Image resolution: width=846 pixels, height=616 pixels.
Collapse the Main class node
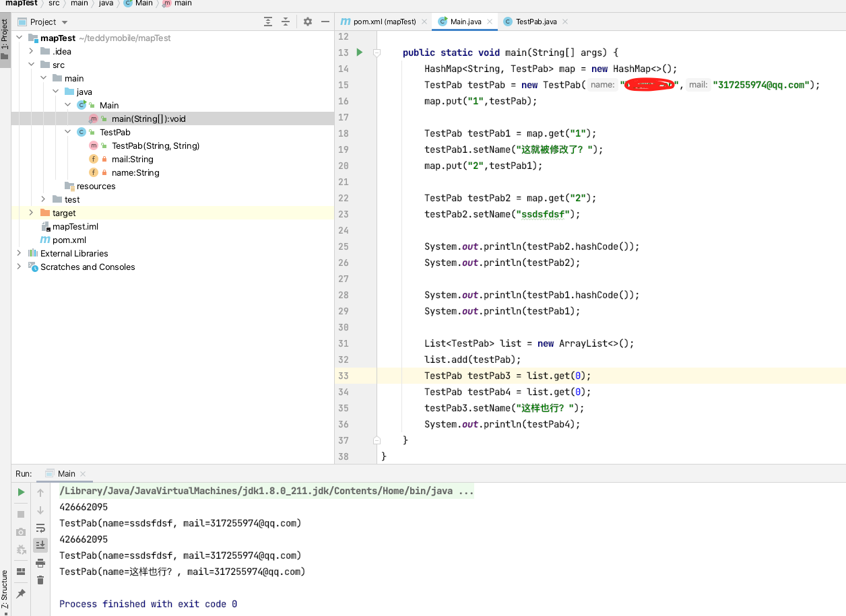68,105
